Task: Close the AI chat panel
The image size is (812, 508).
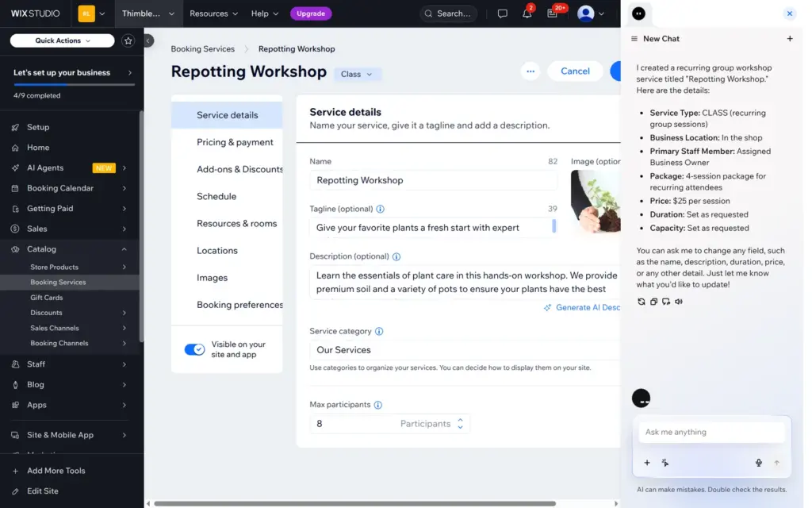Action: [789, 13]
